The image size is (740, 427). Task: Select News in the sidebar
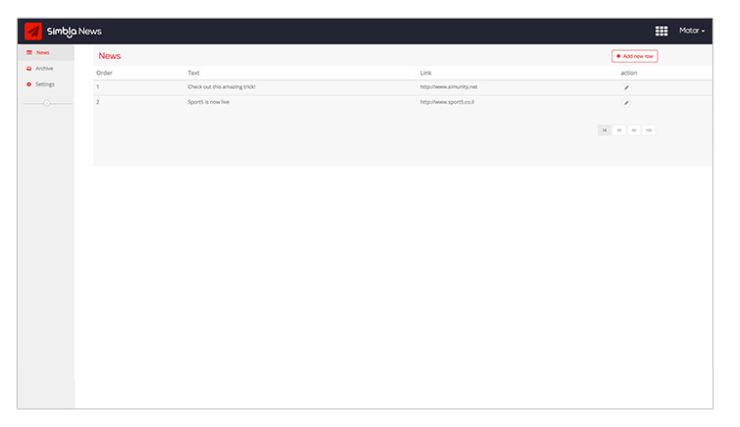pyautogui.click(x=46, y=52)
